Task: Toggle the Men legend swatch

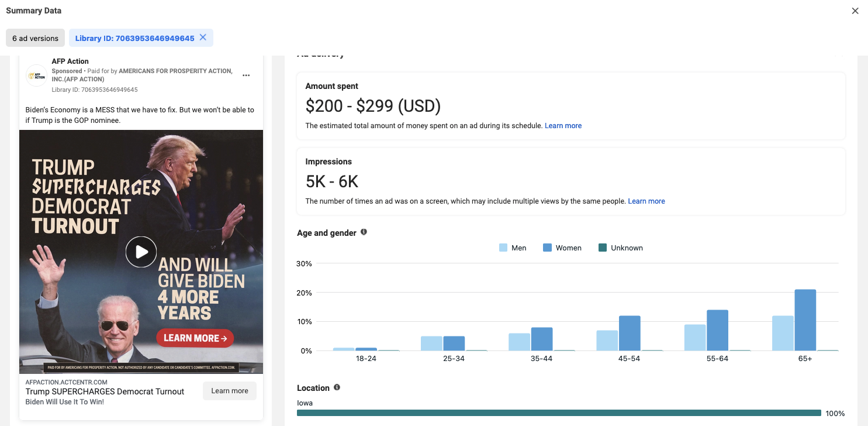Action: click(503, 248)
